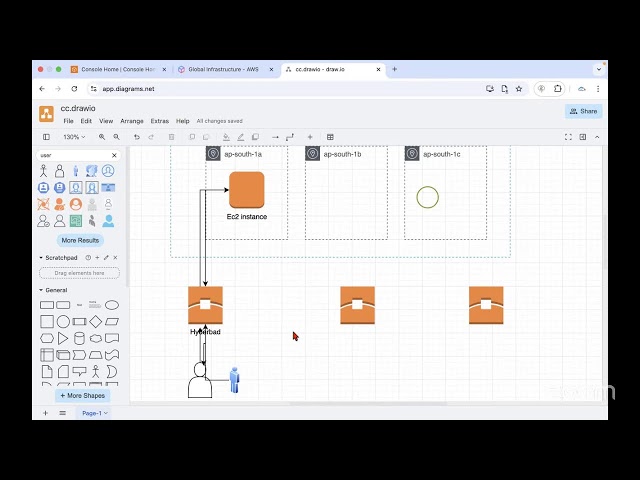Click the To Back toolbar icon
Screen dimensions: 640x480
(206, 137)
